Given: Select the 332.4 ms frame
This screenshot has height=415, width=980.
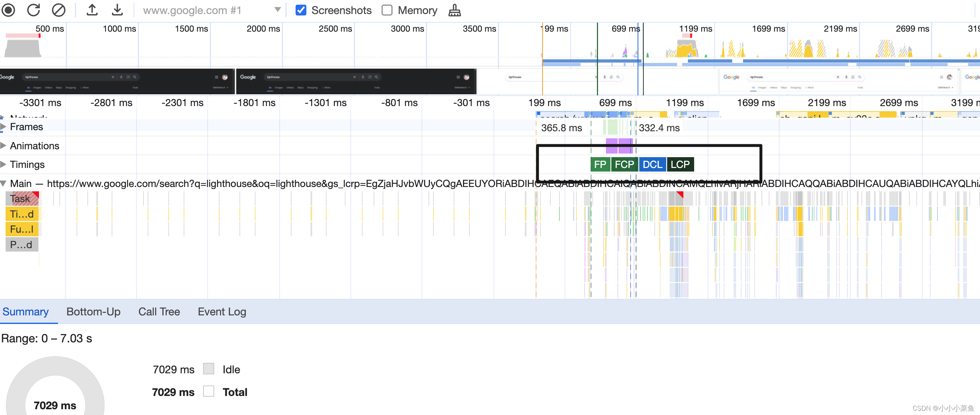Looking at the screenshot, I should point(659,128).
